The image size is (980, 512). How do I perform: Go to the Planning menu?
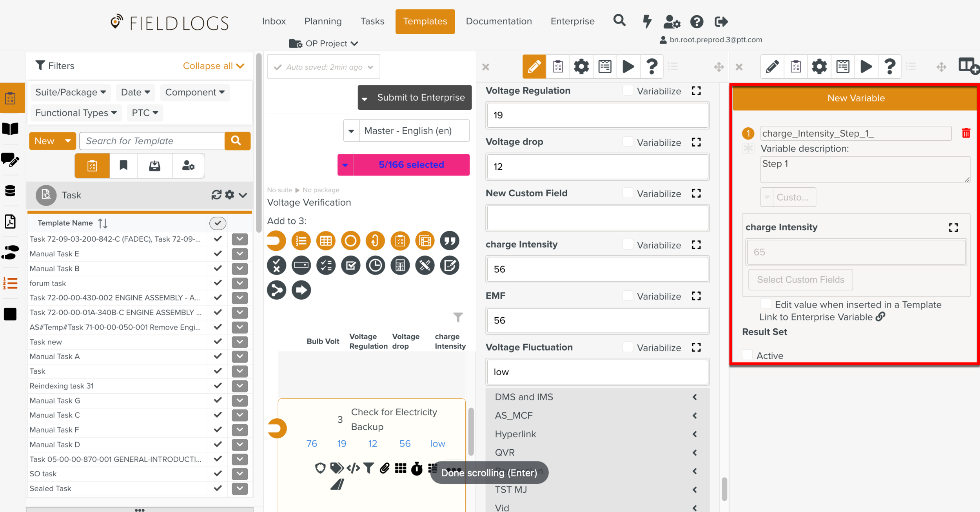tap(323, 22)
